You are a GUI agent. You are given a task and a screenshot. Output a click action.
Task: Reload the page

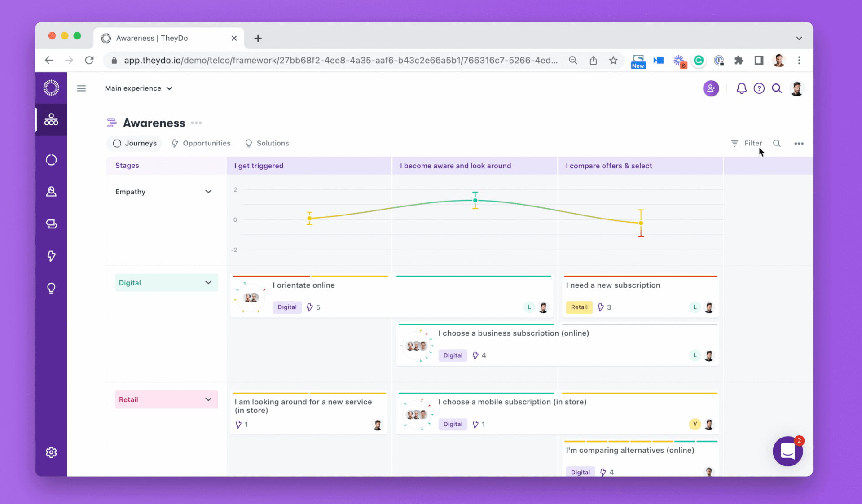[x=89, y=61]
